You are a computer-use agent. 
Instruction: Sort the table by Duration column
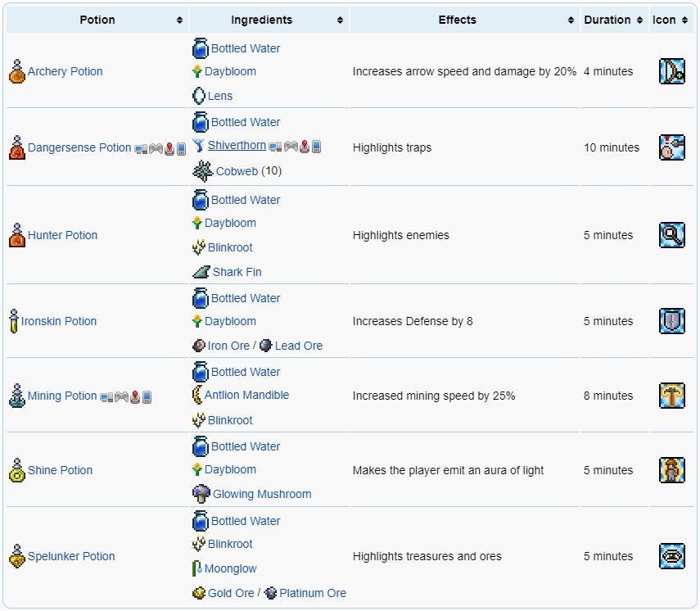click(638, 20)
